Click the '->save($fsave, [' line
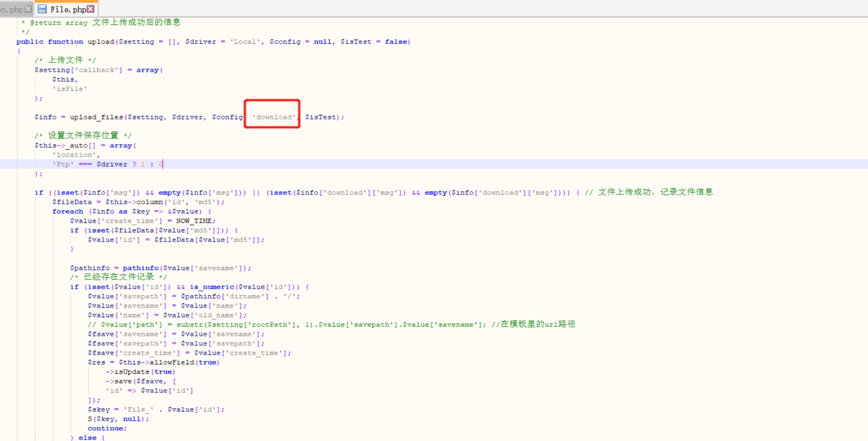The image size is (868, 441). [x=141, y=382]
